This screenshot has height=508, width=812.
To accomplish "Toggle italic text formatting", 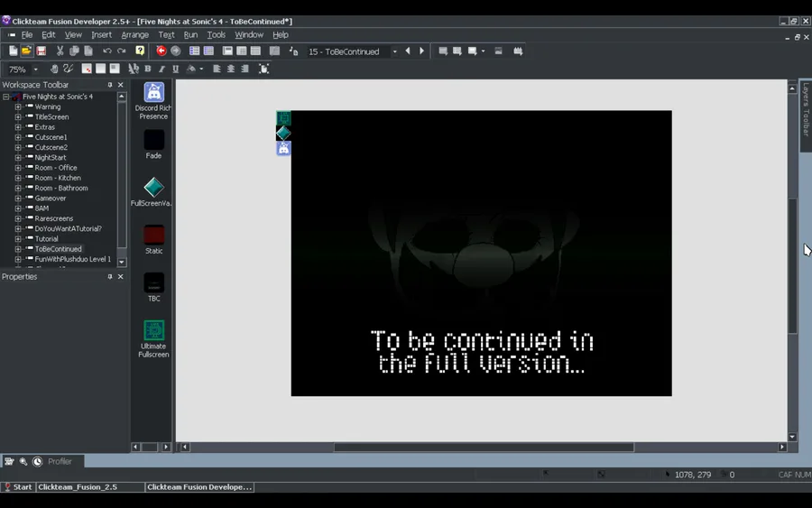I will [x=161, y=69].
